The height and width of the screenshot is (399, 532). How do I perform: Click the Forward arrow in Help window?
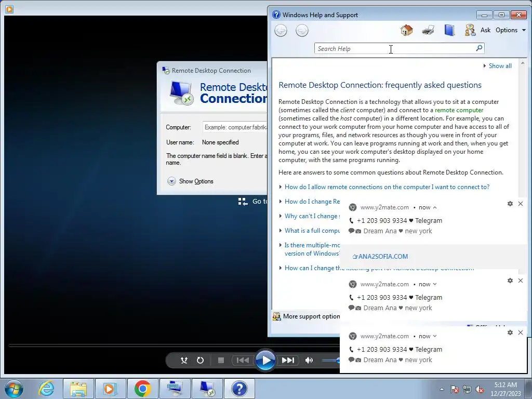point(302,31)
